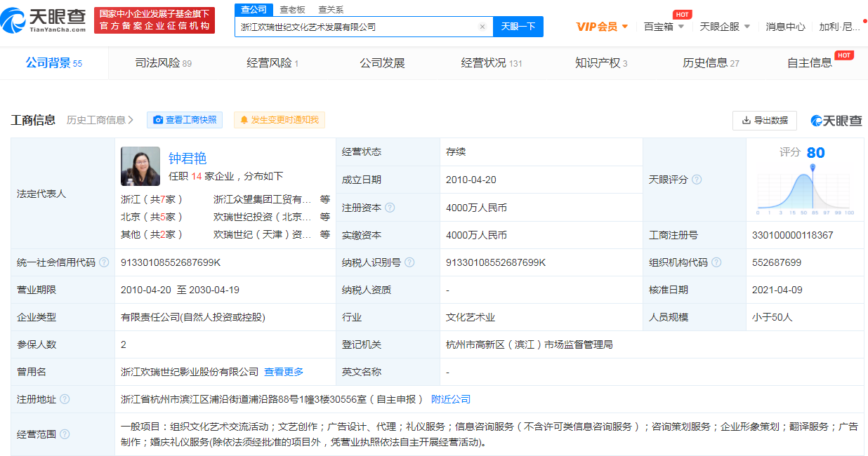Open 历史工商信息 history link
Screen dimensions: 868x456
[100, 120]
